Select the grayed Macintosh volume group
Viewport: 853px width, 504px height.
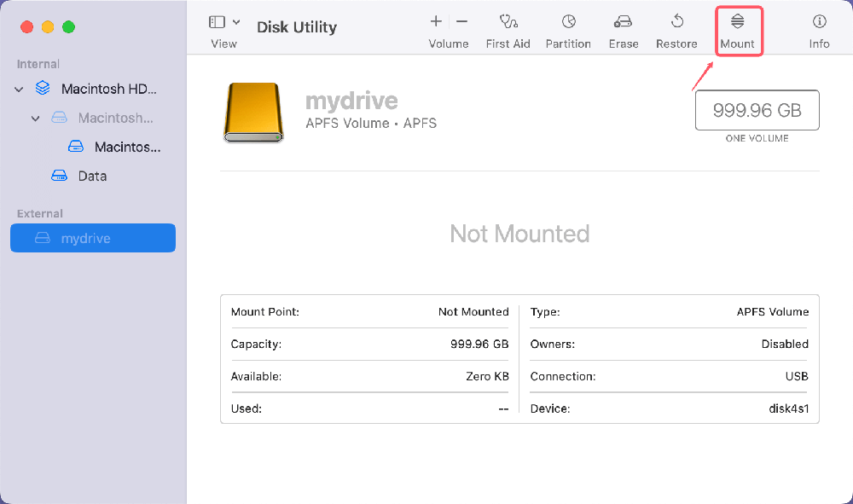pos(115,118)
